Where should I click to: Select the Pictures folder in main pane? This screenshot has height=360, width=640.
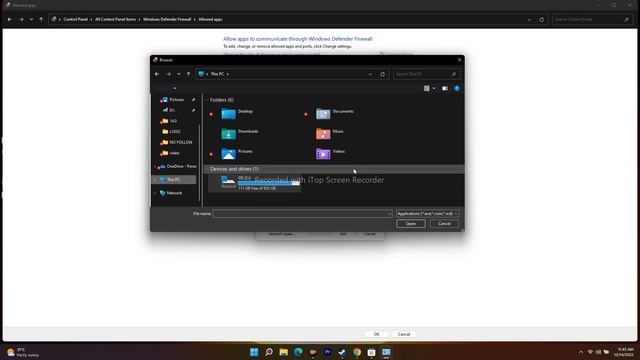tap(229, 153)
